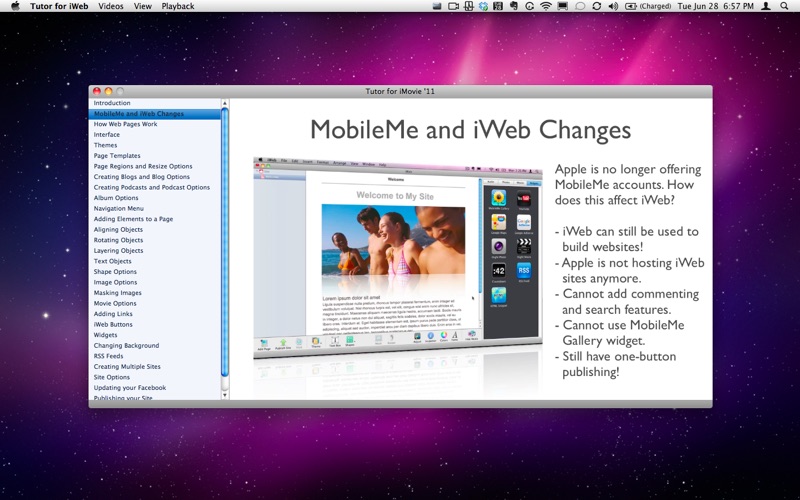Click the blue gear menu bar icon
Viewport: 800px width, 500px height.
[483, 6]
